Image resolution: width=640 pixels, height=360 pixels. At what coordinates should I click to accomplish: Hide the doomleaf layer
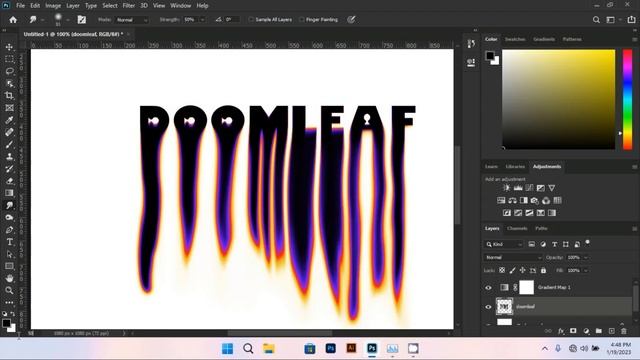[488, 307]
